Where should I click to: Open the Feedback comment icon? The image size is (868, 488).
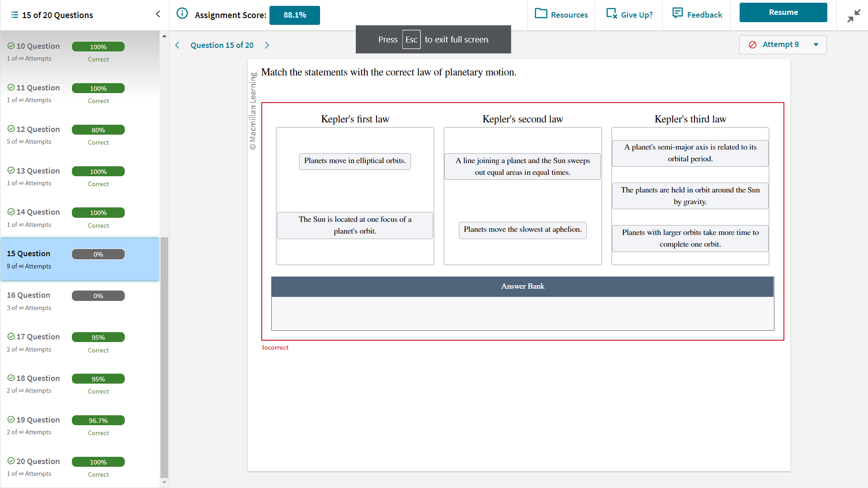677,13
